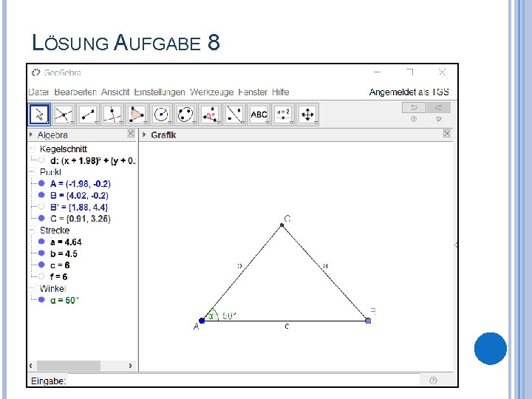
Task: Close the Grafik panel
Action: pos(447,134)
